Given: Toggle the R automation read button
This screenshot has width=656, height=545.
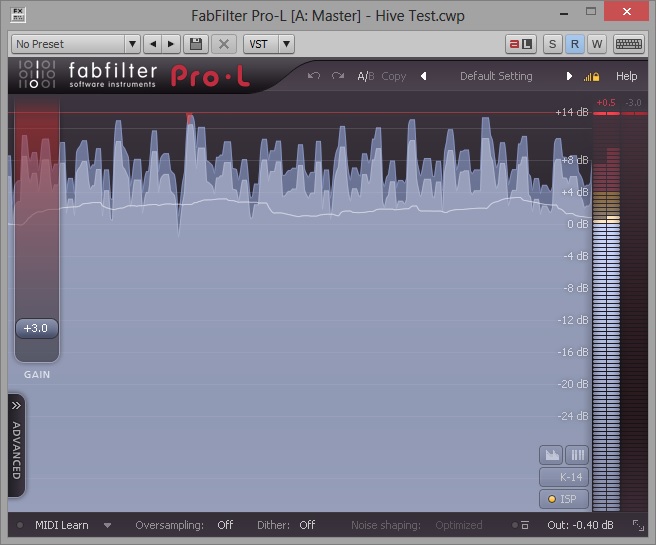Looking at the screenshot, I should click(x=574, y=44).
